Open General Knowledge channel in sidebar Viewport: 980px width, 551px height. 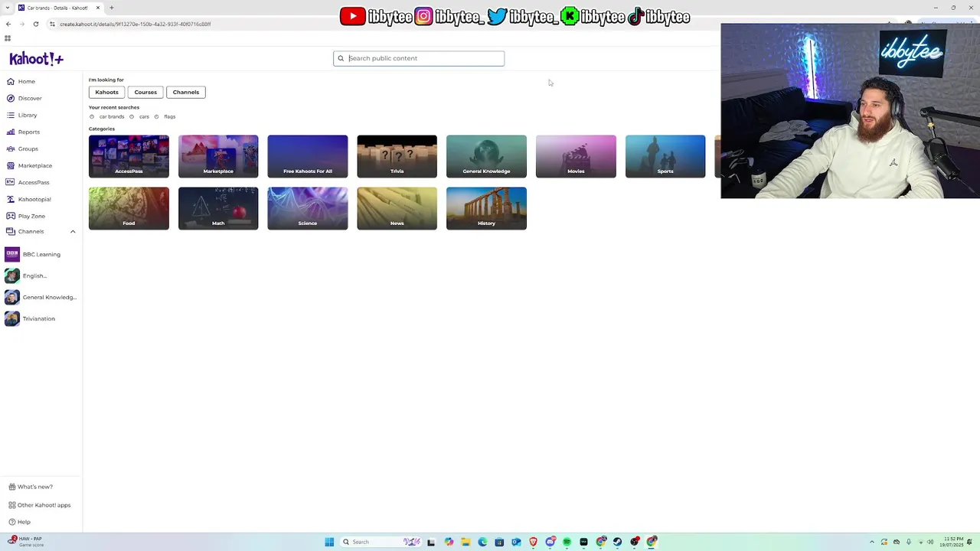(x=41, y=297)
